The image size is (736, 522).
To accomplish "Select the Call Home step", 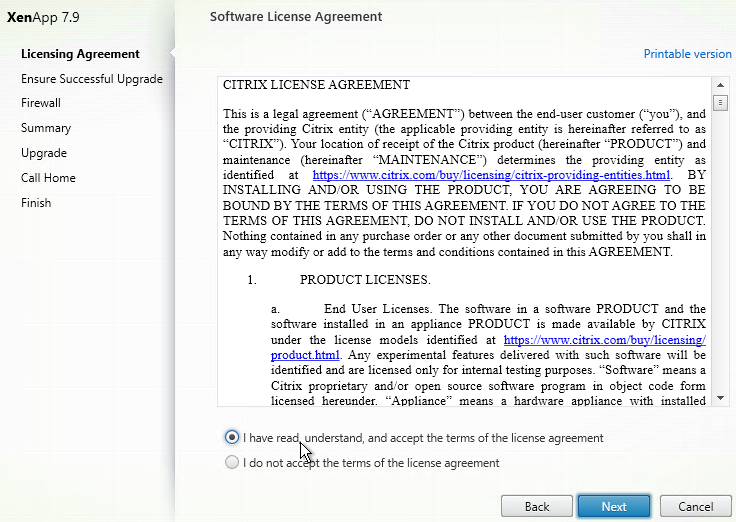I will (x=48, y=178).
